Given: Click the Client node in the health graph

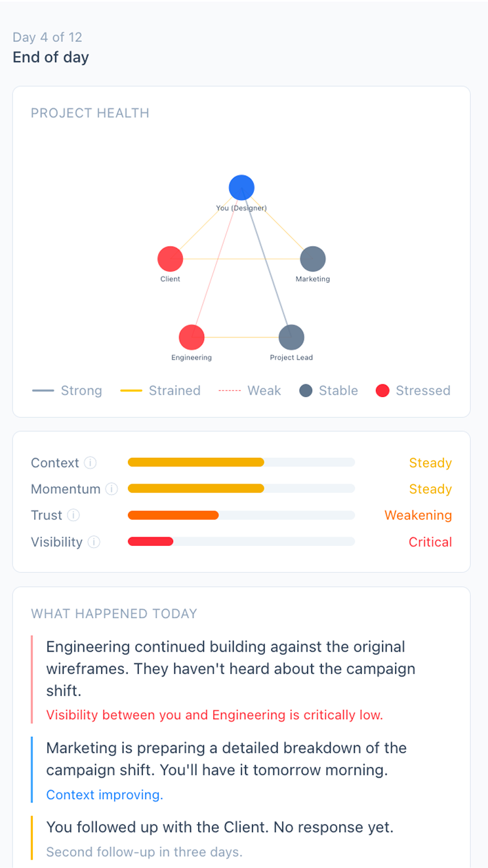Looking at the screenshot, I should 170,258.
